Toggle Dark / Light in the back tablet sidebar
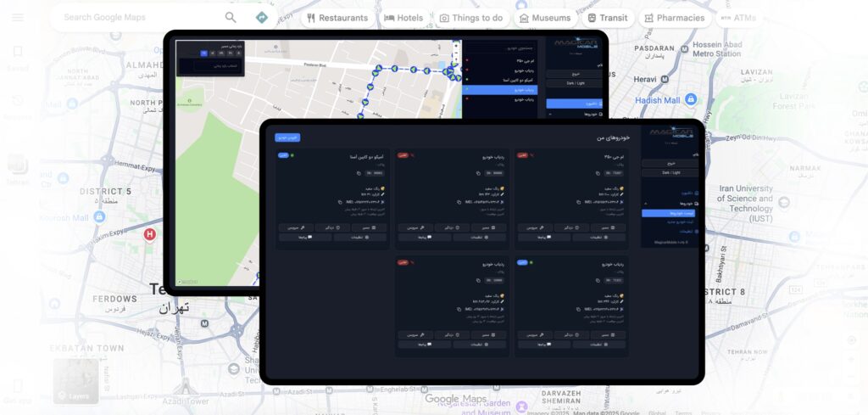 click(x=574, y=84)
